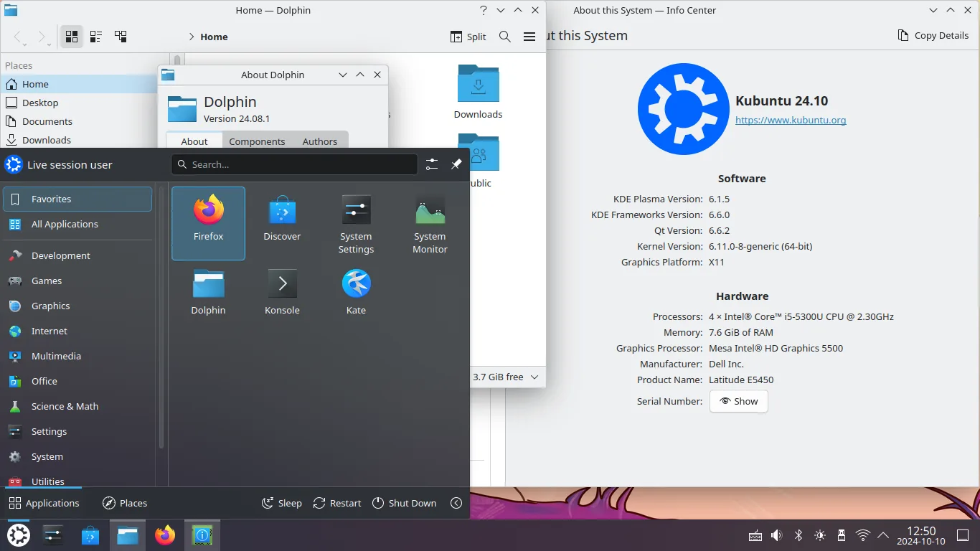Image resolution: width=980 pixels, height=551 pixels.
Task: Open Dolphin's hamburger menu
Action: coord(529,37)
